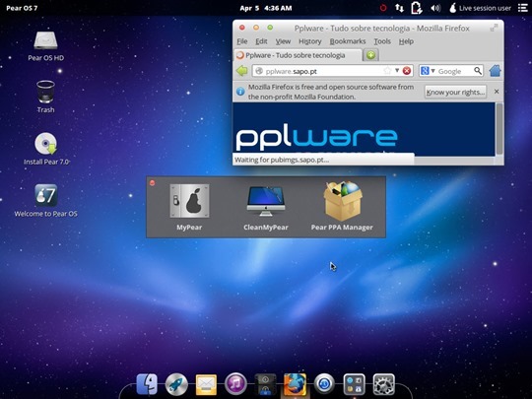Open the Firefox Tools menu
The image size is (532, 399).
(382, 41)
